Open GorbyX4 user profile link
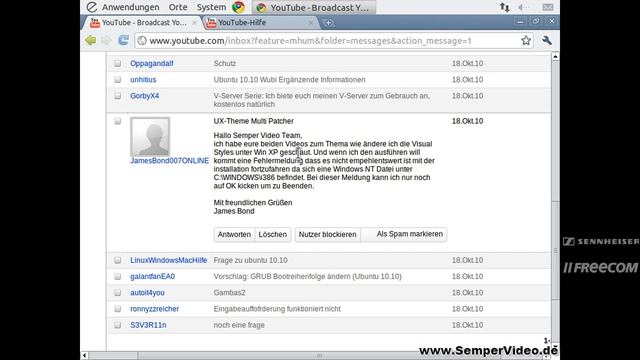The width and height of the screenshot is (640, 360). point(144,96)
